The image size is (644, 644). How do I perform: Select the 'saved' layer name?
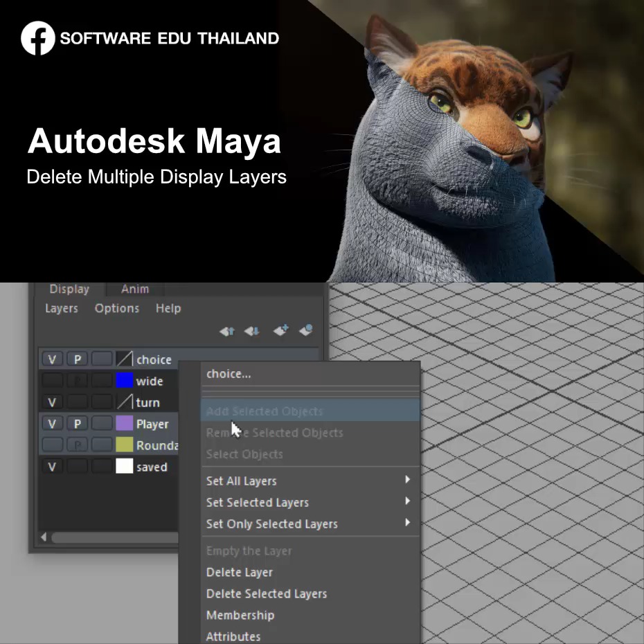click(152, 467)
